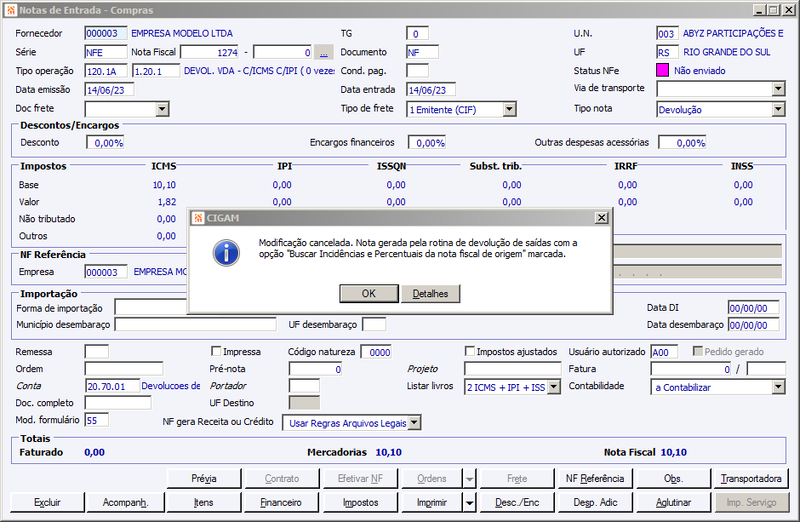Click the blue information icon in dialog
800x522 pixels.
pyautogui.click(x=226, y=253)
